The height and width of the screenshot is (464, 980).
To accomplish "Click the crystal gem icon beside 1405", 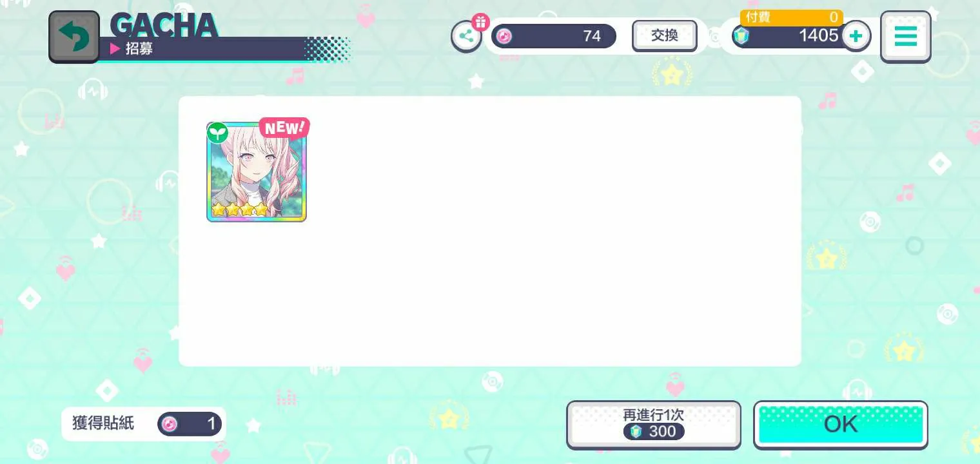I will [x=741, y=36].
